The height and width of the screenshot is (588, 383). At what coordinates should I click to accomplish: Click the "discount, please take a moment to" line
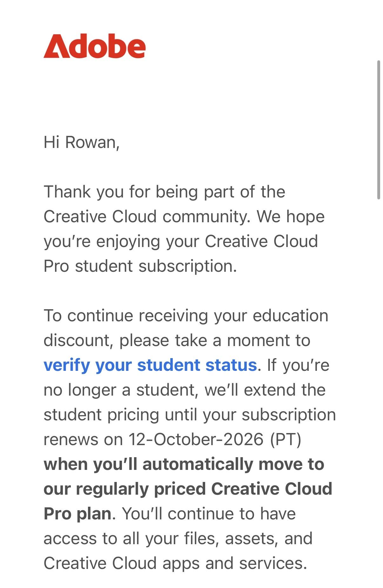click(177, 340)
